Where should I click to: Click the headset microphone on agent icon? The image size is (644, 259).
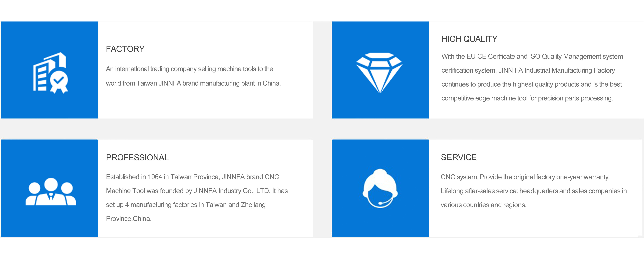coord(381,203)
